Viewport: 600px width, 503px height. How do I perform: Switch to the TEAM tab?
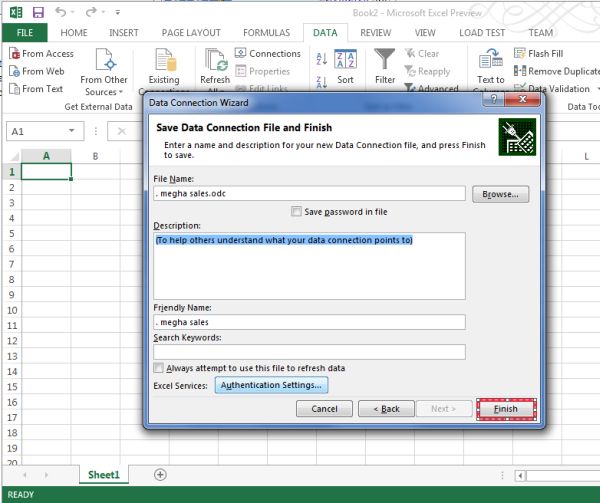[540, 33]
